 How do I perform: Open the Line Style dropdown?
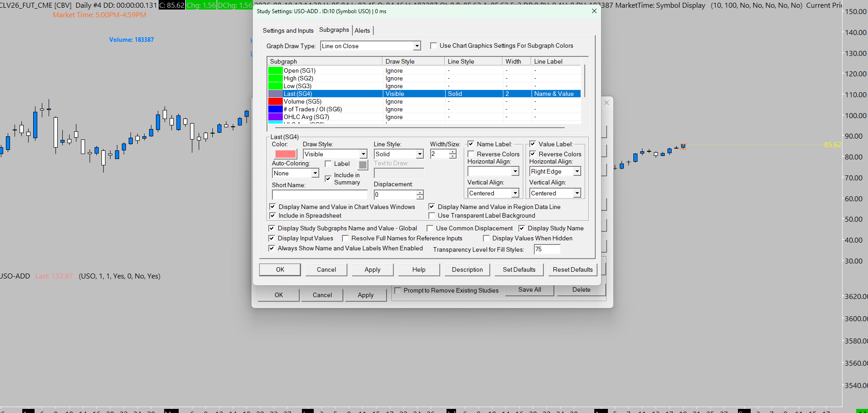420,154
